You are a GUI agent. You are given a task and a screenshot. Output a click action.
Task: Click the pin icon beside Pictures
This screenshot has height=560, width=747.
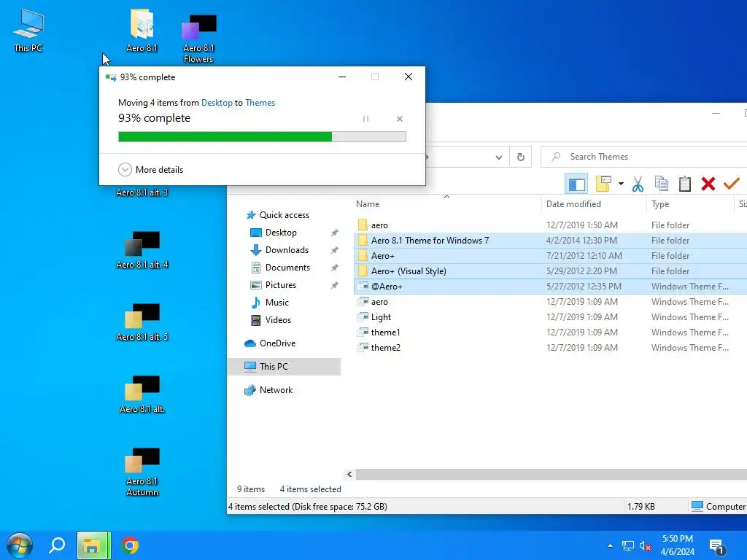334,286
